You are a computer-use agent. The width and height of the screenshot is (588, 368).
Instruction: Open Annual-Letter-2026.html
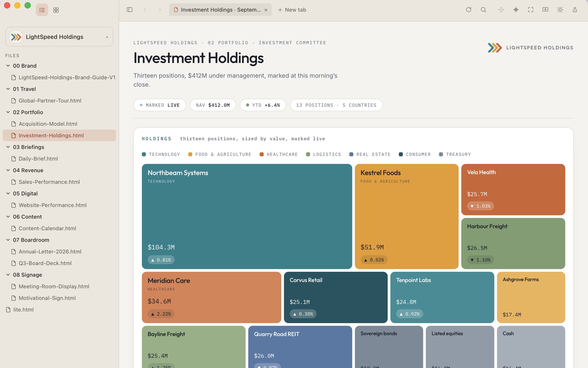tap(59, 252)
